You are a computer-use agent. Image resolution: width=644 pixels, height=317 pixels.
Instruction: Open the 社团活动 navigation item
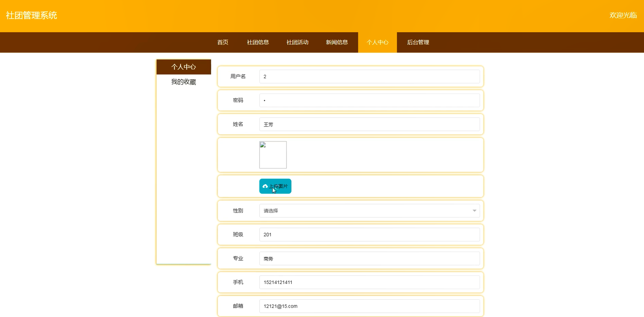click(x=297, y=42)
